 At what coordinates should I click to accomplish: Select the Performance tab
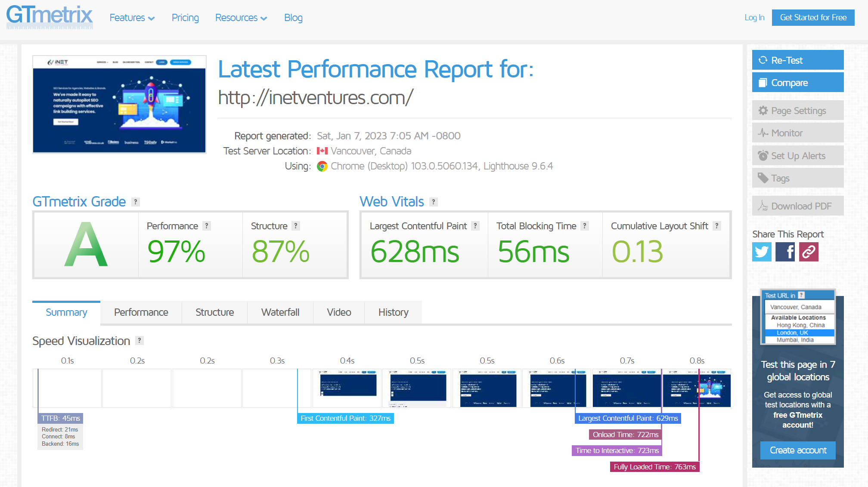pyautogui.click(x=141, y=312)
